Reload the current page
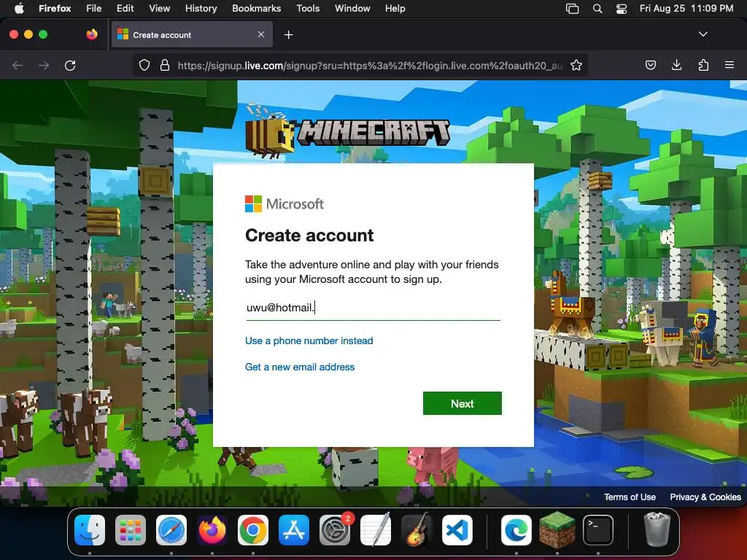This screenshot has height=560, width=747. click(70, 65)
